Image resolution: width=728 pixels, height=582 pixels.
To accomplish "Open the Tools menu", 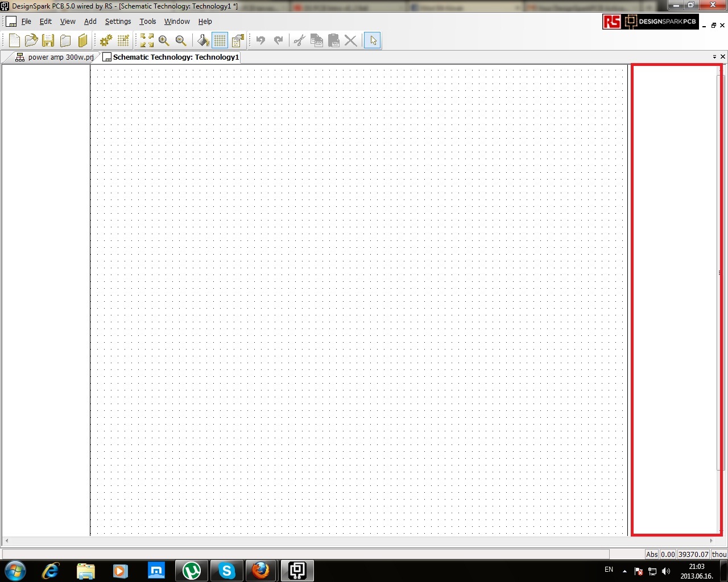I will (148, 22).
